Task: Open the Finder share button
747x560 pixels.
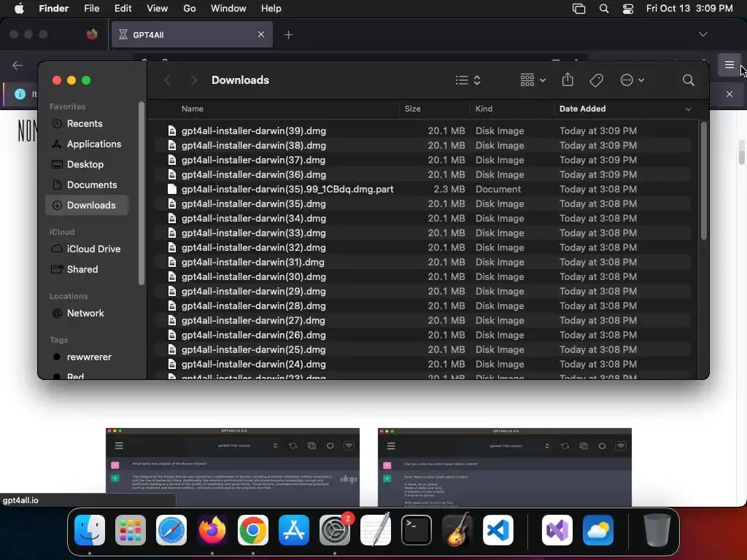Action: (568, 80)
